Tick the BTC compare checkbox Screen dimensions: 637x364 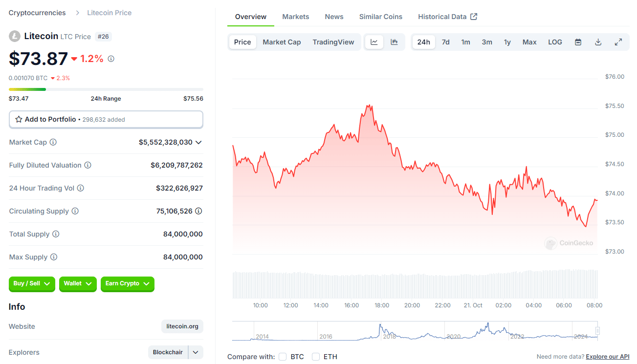click(x=283, y=357)
